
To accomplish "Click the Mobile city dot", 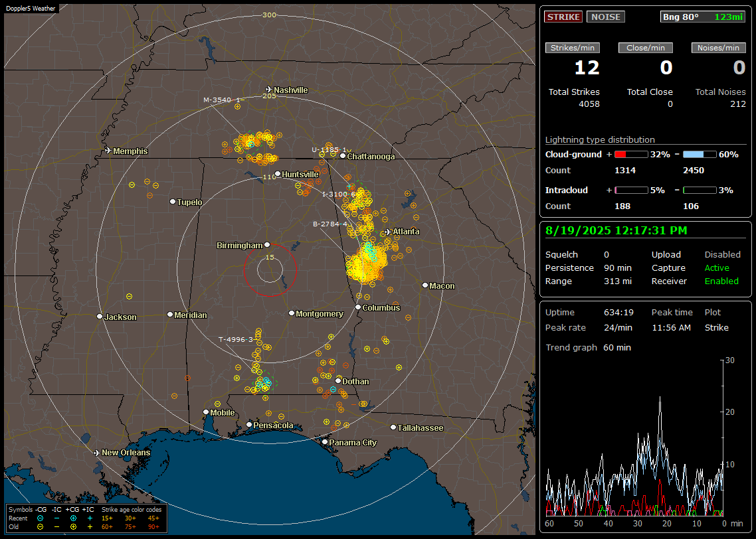I will [x=206, y=412].
